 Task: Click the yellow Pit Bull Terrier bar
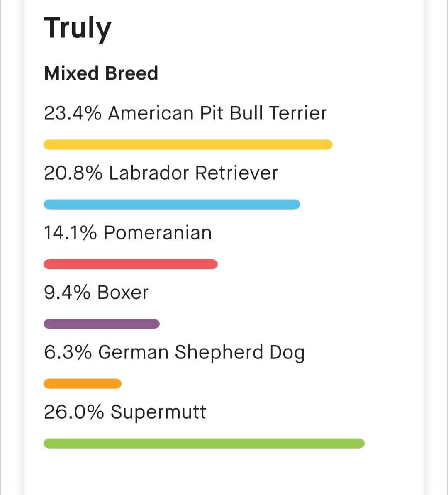click(x=188, y=144)
